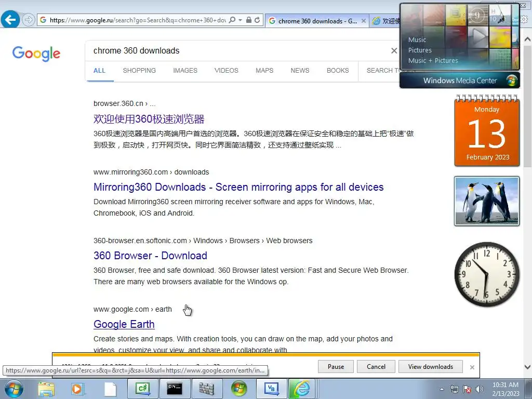Click the taskbar clock showing 10:31 AM
This screenshot has width=532, height=399.
(506, 389)
